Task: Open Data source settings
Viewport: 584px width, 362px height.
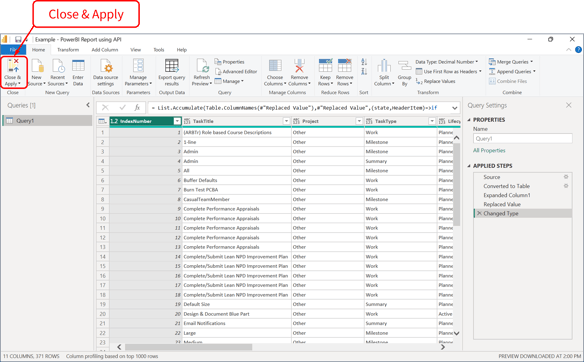Action: tap(105, 72)
